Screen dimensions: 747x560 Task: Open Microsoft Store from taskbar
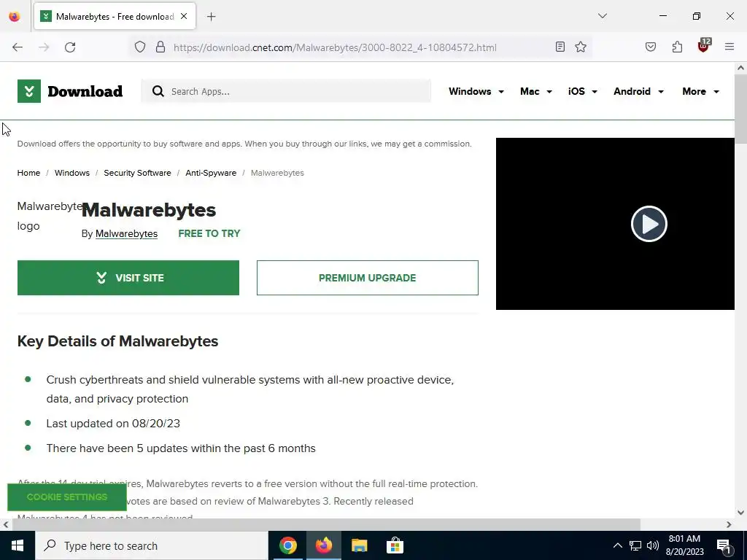pos(395,545)
